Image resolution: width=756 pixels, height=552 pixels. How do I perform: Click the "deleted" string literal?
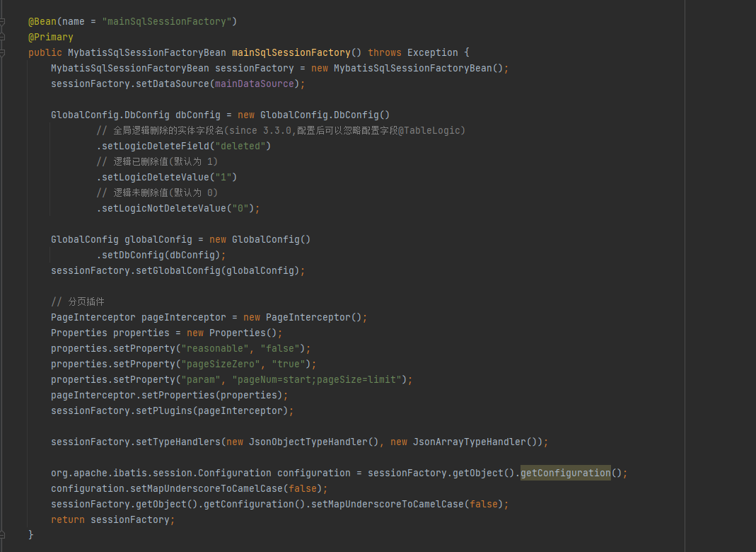[x=240, y=146]
